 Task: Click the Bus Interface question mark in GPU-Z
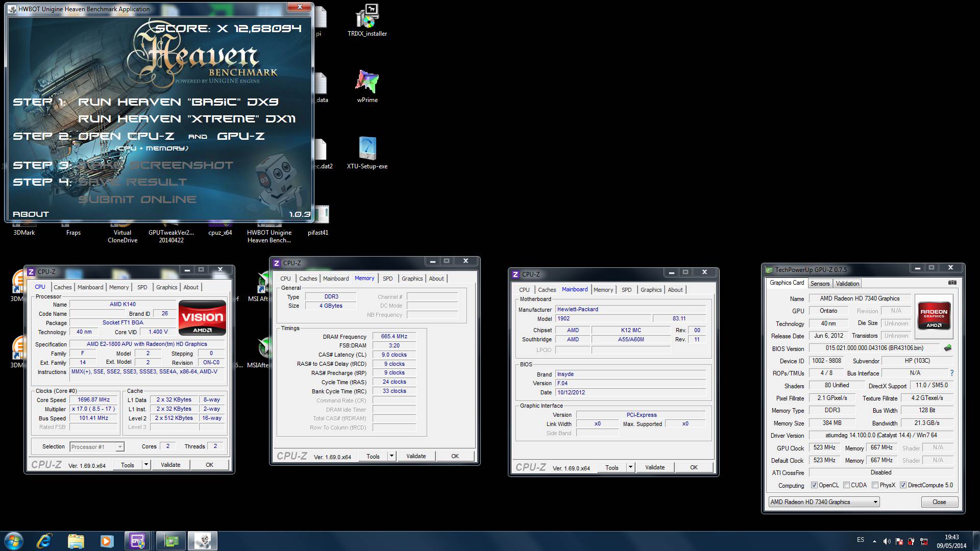pyautogui.click(x=951, y=373)
